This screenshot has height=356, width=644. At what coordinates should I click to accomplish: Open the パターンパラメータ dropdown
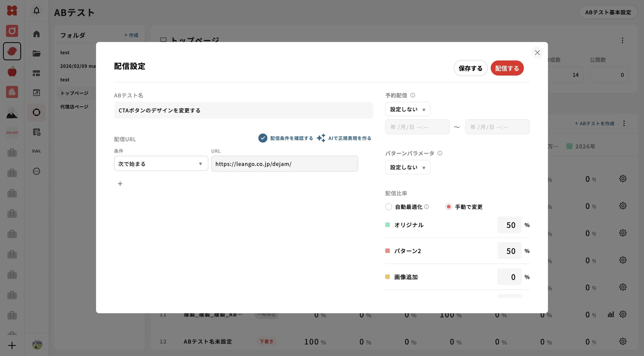coord(408,167)
